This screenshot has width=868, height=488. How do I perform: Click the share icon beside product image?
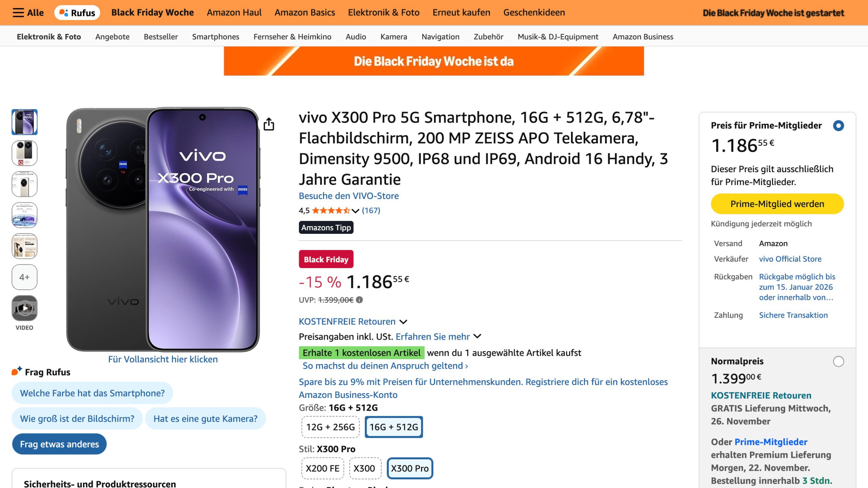click(x=269, y=124)
